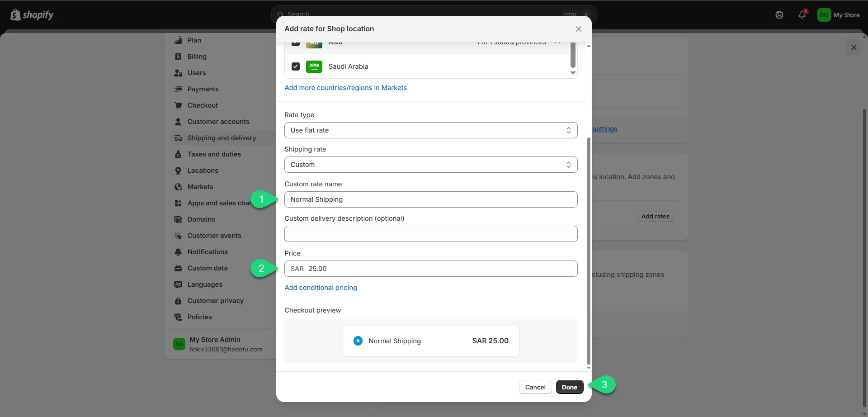The width and height of the screenshot is (868, 417).
Task: Open the My Store account menu
Action: 839,15
